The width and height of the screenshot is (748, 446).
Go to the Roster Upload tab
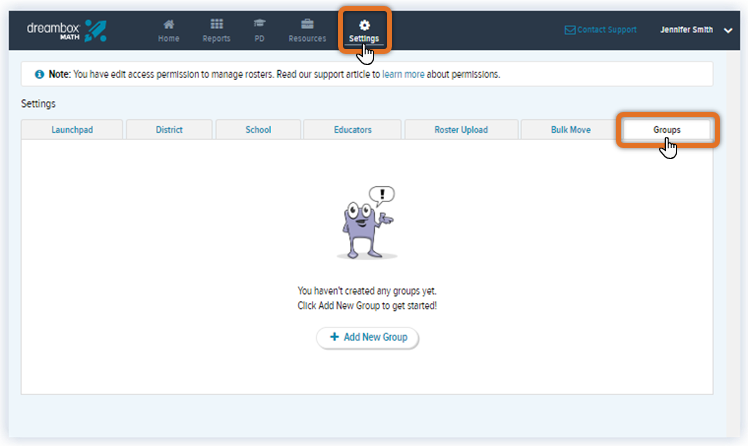461,130
